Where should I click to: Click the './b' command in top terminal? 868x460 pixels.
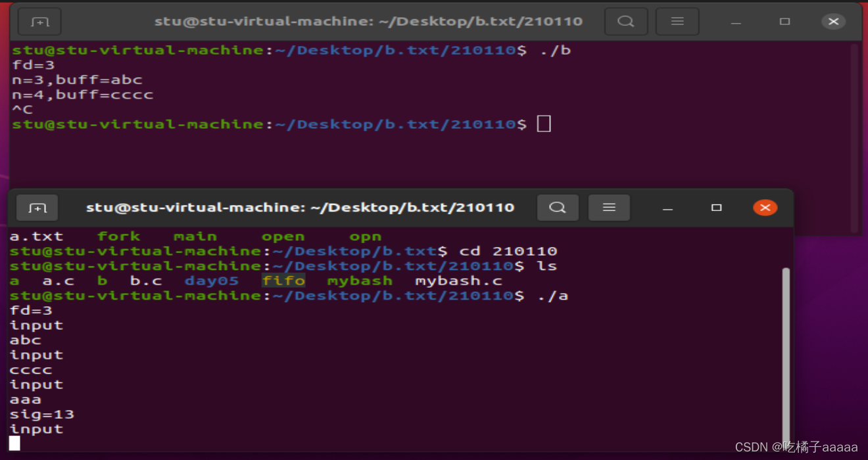[x=554, y=51]
